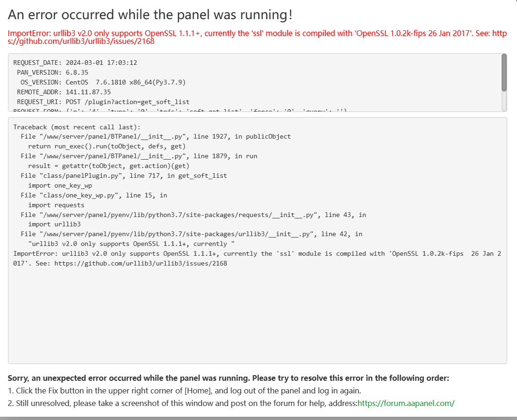Click the "import urllib3" line

coord(54,224)
